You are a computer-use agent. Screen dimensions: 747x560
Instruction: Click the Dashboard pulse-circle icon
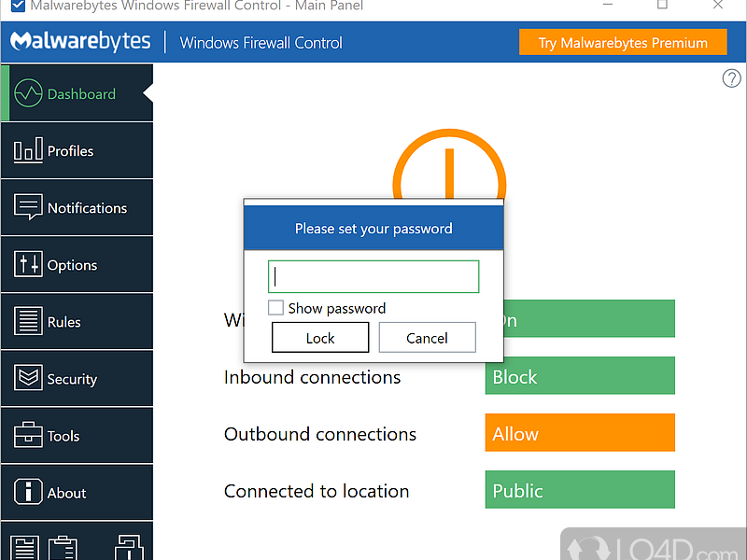point(28,92)
